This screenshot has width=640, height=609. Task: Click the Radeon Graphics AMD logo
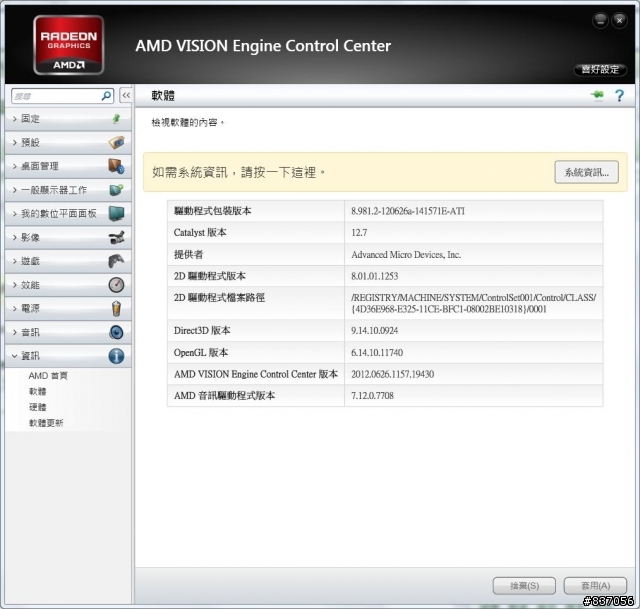pyautogui.click(x=69, y=45)
